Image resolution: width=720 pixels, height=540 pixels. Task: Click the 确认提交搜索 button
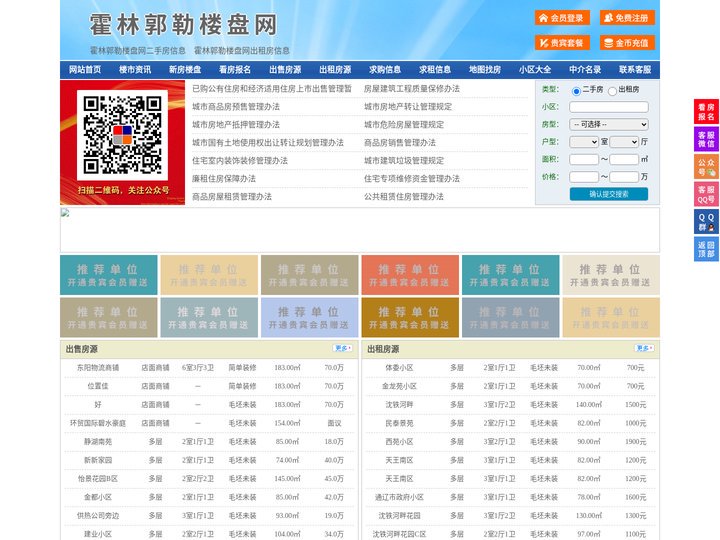pos(609,194)
